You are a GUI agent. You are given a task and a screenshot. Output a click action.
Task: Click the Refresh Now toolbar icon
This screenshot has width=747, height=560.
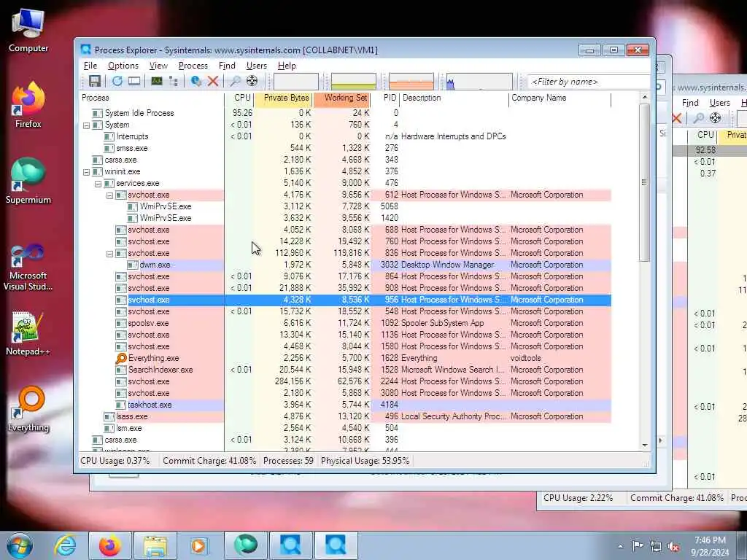pos(117,81)
